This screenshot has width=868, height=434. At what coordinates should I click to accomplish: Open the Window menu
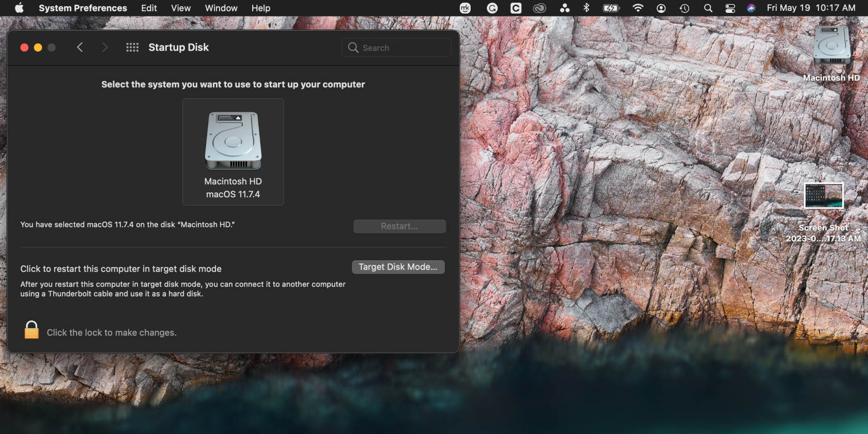[x=221, y=8]
